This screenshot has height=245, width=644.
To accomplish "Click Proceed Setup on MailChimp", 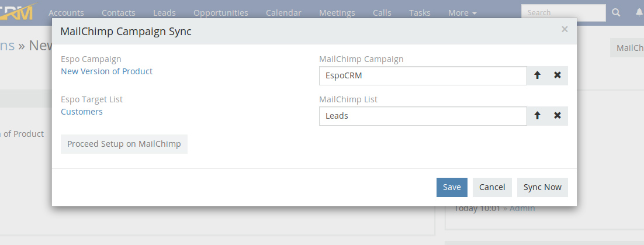I will pyautogui.click(x=124, y=144).
